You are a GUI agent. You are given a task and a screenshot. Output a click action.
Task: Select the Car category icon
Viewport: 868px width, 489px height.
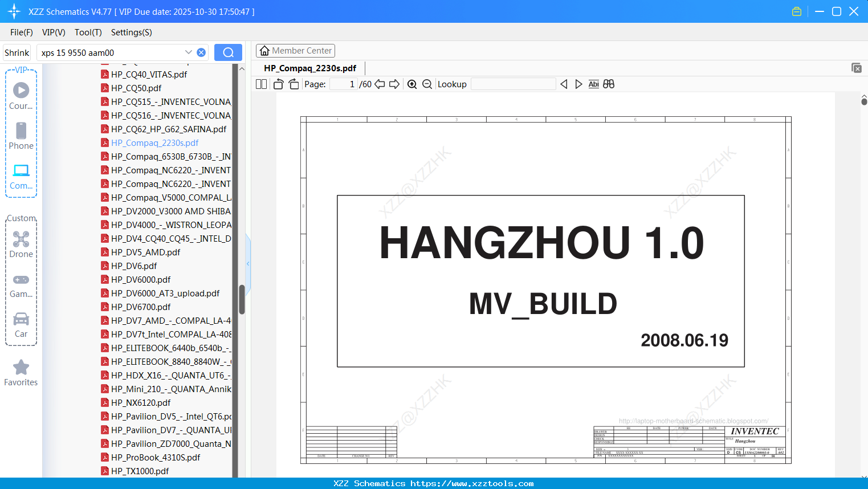(21, 325)
